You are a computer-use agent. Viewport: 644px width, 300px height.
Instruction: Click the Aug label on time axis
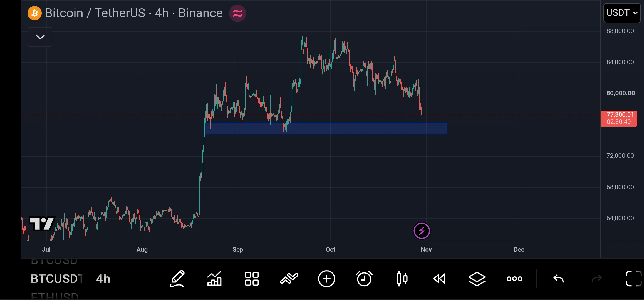point(142,249)
